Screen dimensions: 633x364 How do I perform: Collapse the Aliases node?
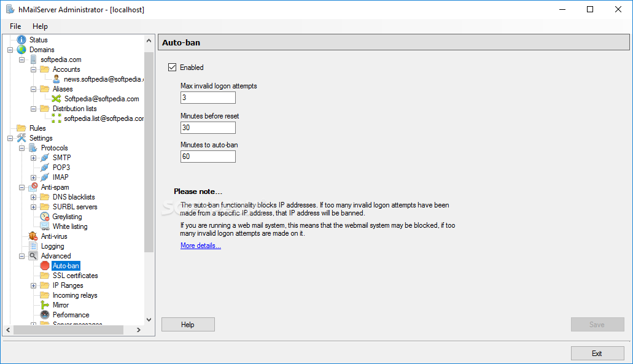click(34, 89)
